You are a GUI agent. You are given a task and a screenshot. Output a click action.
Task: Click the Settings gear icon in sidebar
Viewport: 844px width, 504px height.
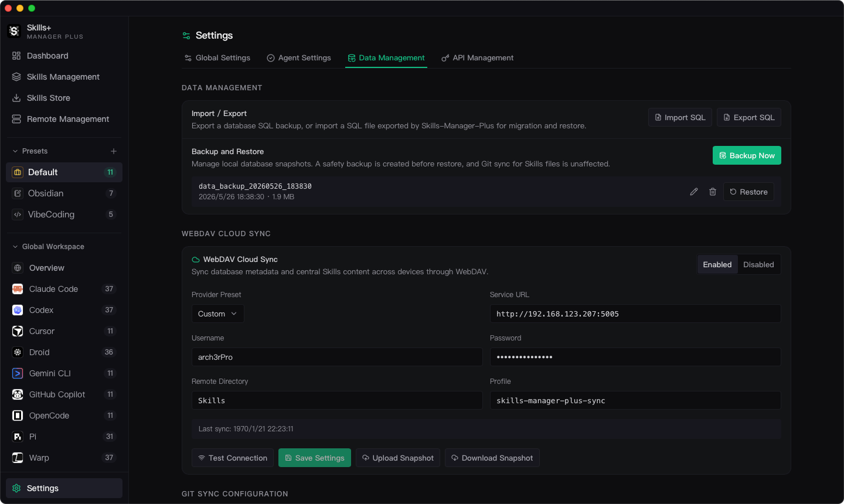tap(16, 488)
